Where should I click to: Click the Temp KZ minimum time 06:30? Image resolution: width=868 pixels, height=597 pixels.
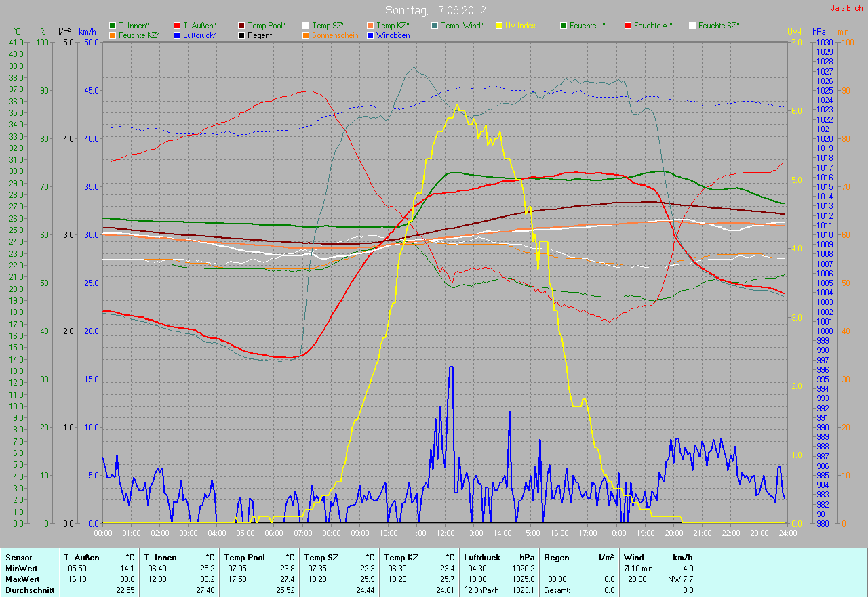pos(397,569)
